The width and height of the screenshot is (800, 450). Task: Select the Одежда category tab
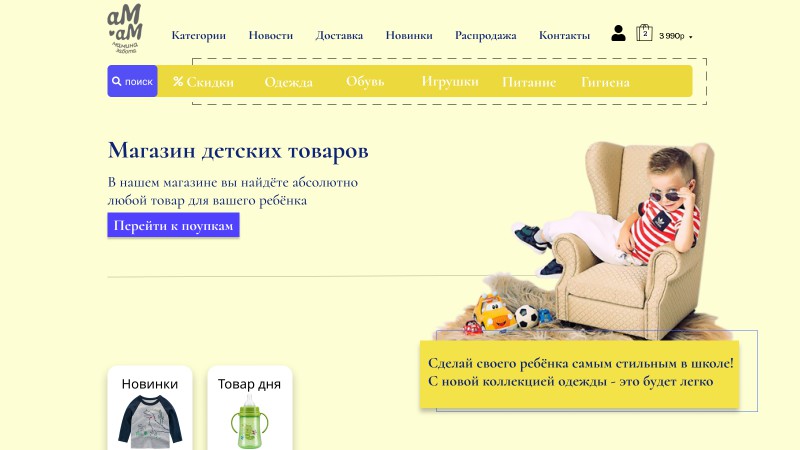point(288,82)
